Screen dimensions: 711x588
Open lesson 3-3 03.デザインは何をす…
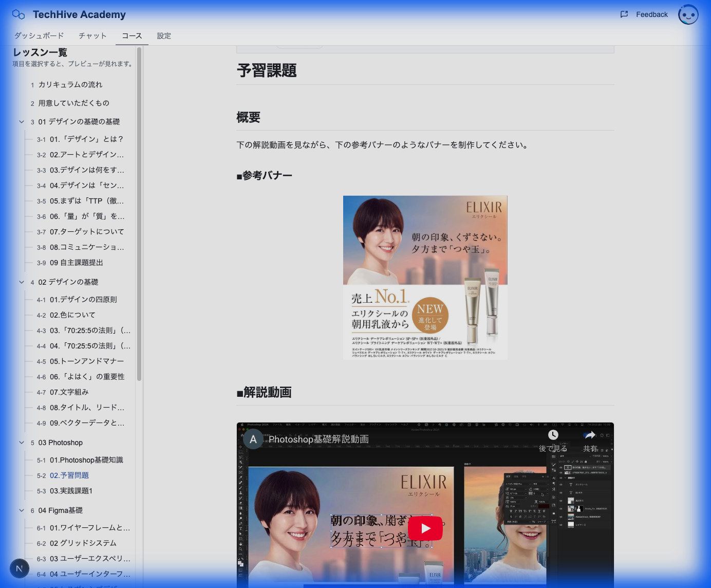(86, 170)
